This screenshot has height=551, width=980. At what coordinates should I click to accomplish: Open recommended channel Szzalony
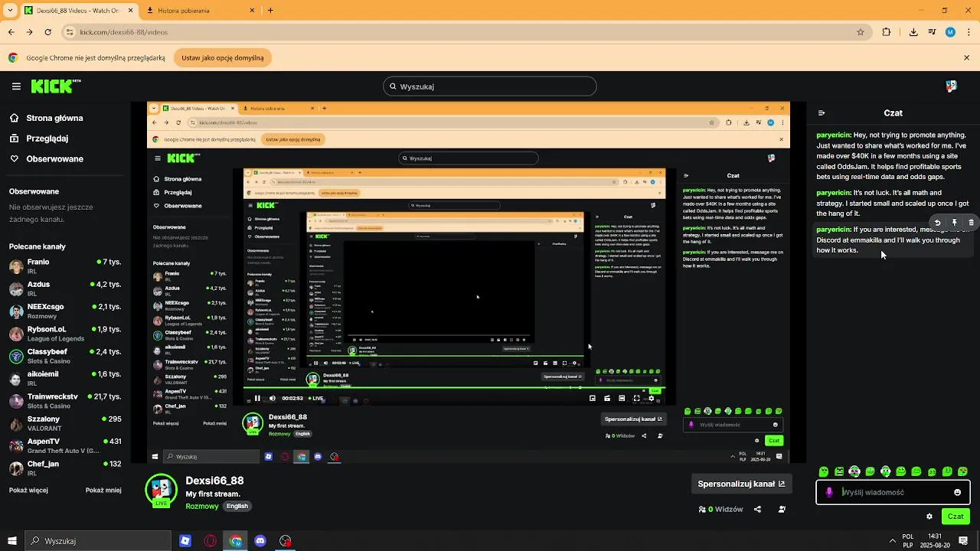[65, 423]
